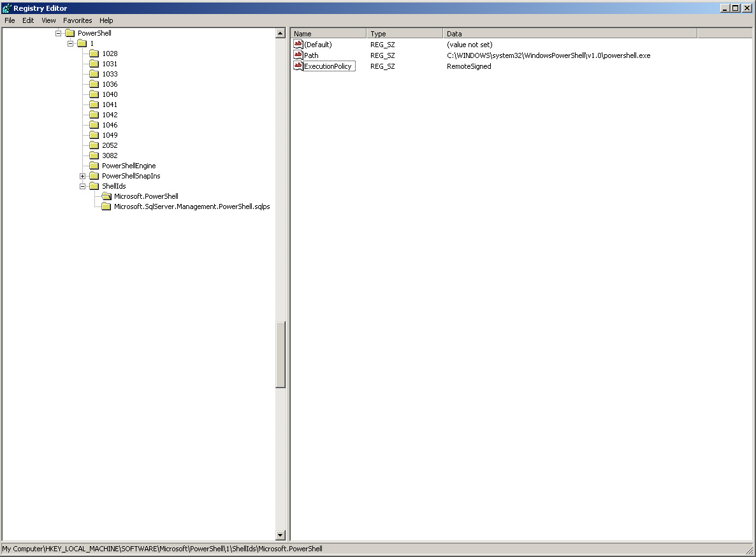
Task: Click the folder icon of key 1033
Action: (x=94, y=74)
